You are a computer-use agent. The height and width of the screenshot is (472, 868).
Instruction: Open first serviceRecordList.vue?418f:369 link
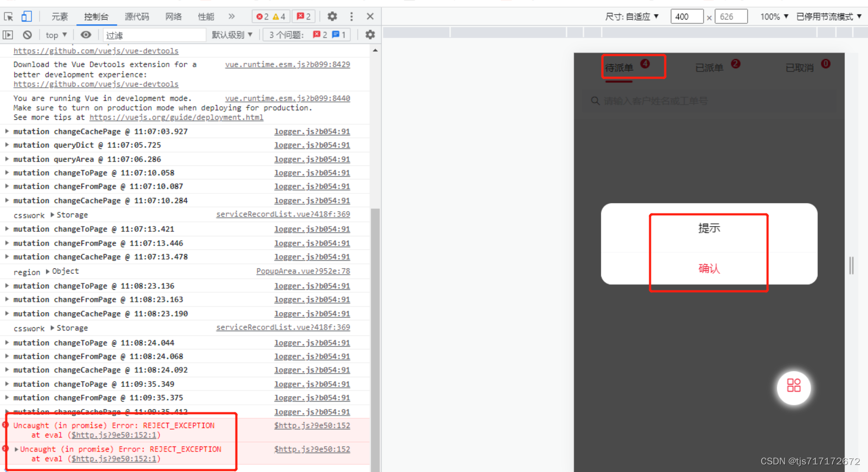283,215
